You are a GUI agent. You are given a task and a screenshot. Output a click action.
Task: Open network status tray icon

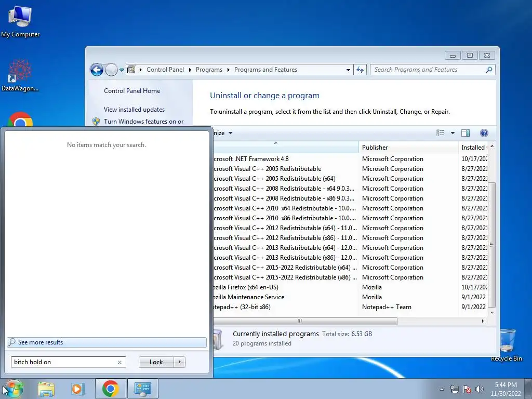pyautogui.click(x=454, y=389)
